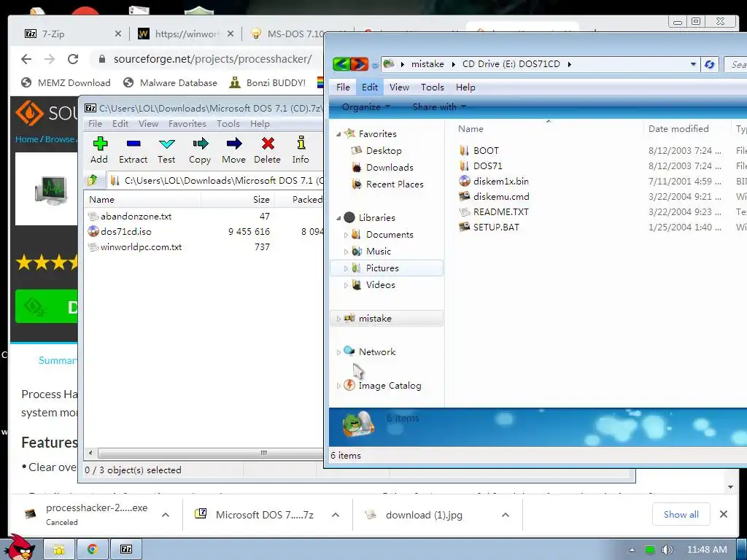Click the Extract icon in 7-Zip

point(133,150)
